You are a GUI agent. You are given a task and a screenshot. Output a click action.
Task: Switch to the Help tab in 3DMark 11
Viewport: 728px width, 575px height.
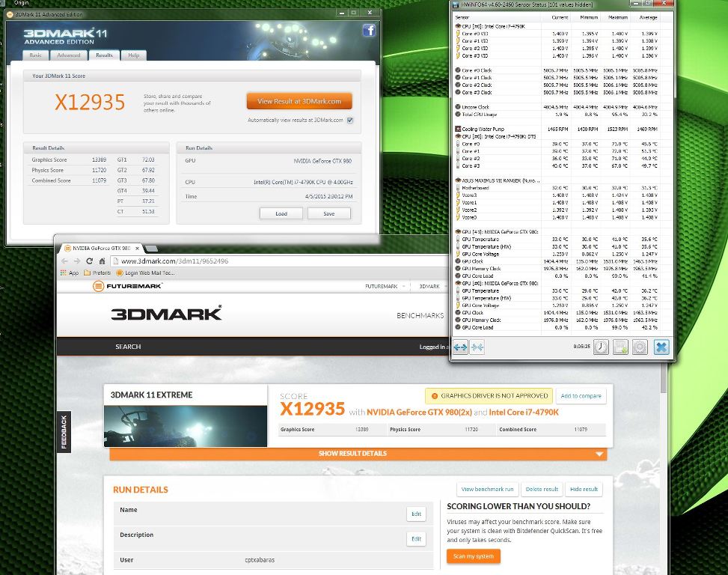[x=134, y=55]
